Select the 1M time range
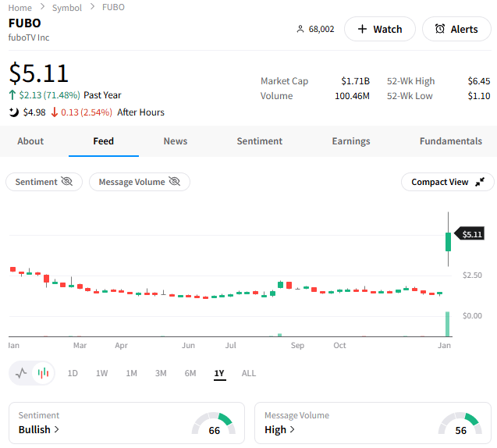Viewport: 497px width, 448px height. (x=132, y=373)
